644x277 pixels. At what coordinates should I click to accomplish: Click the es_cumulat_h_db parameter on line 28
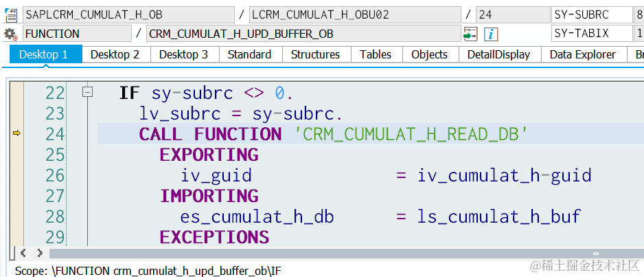tap(257, 217)
